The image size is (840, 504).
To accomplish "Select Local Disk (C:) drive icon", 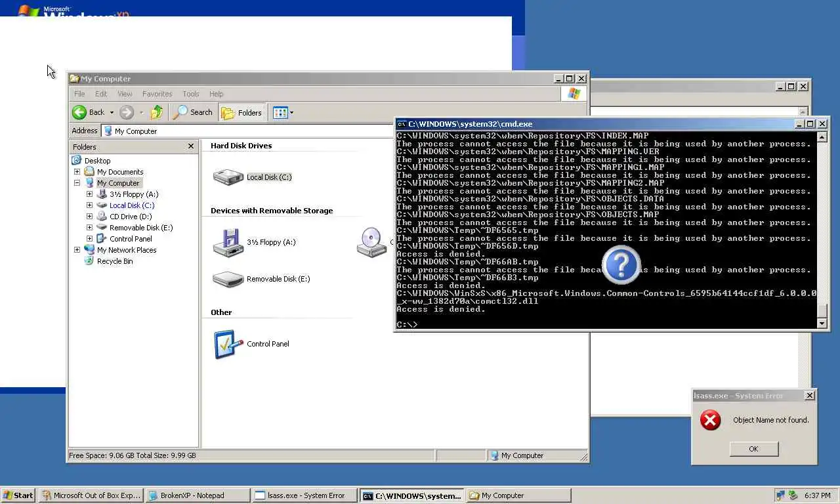I will 228,177.
